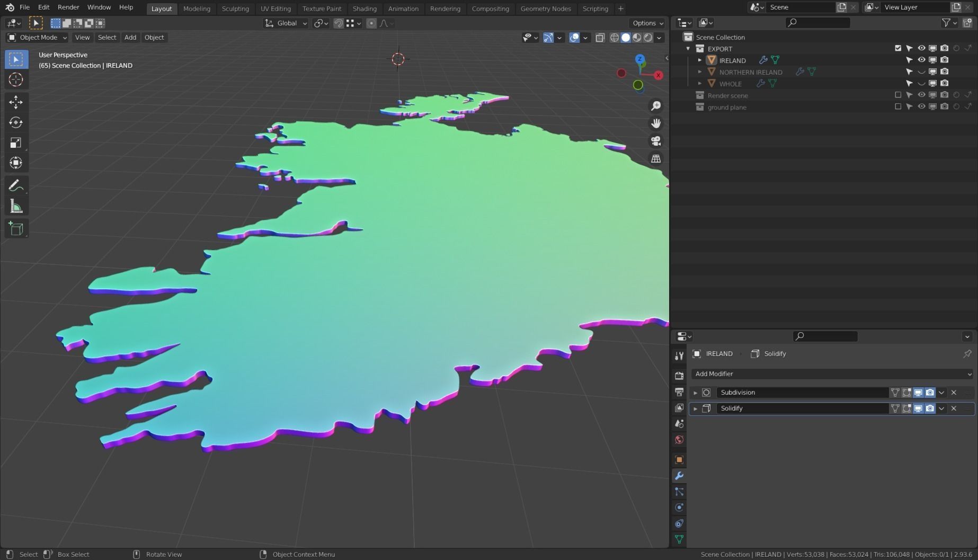Open the World properties tab

tap(679, 440)
